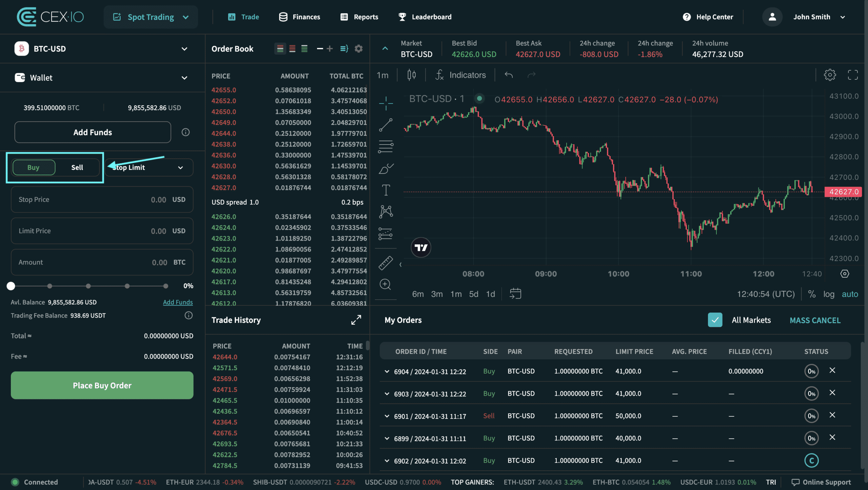
Task: Follow the Add Funds link by balance
Action: 178,302
